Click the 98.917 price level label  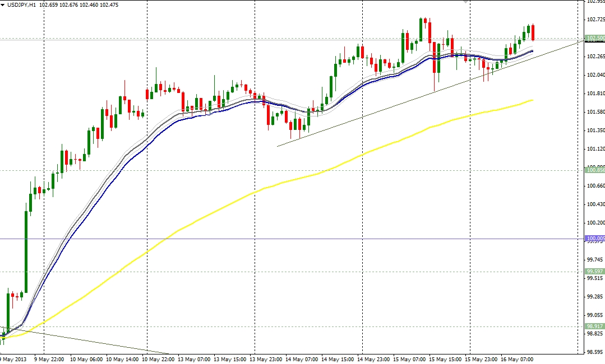(x=594, y=326)
